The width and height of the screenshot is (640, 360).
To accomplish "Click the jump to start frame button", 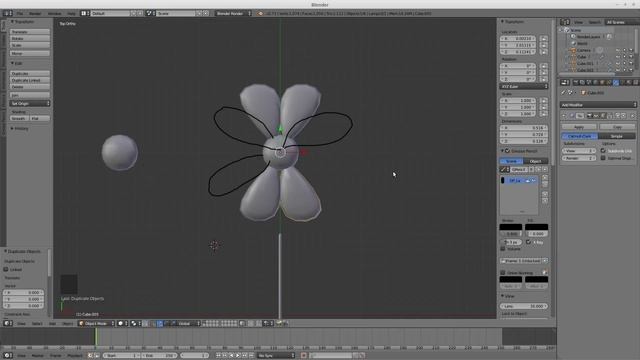I will coord(218,356).
